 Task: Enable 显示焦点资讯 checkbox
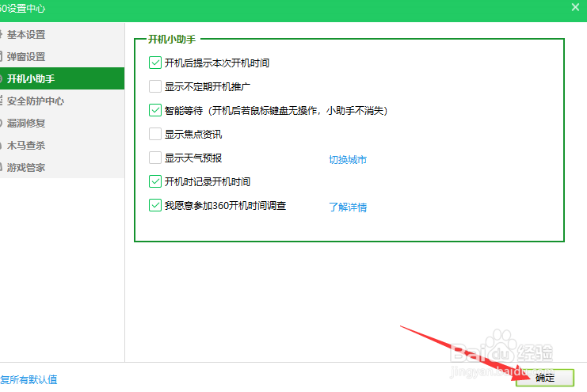click(155, 134)
